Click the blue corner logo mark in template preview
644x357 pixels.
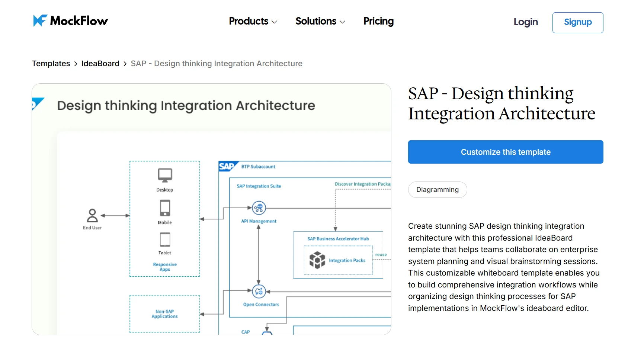click(x=38, y=104)
